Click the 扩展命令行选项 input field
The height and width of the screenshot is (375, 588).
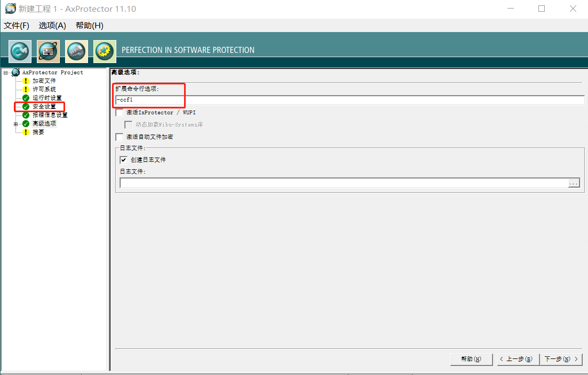point(350,100)
